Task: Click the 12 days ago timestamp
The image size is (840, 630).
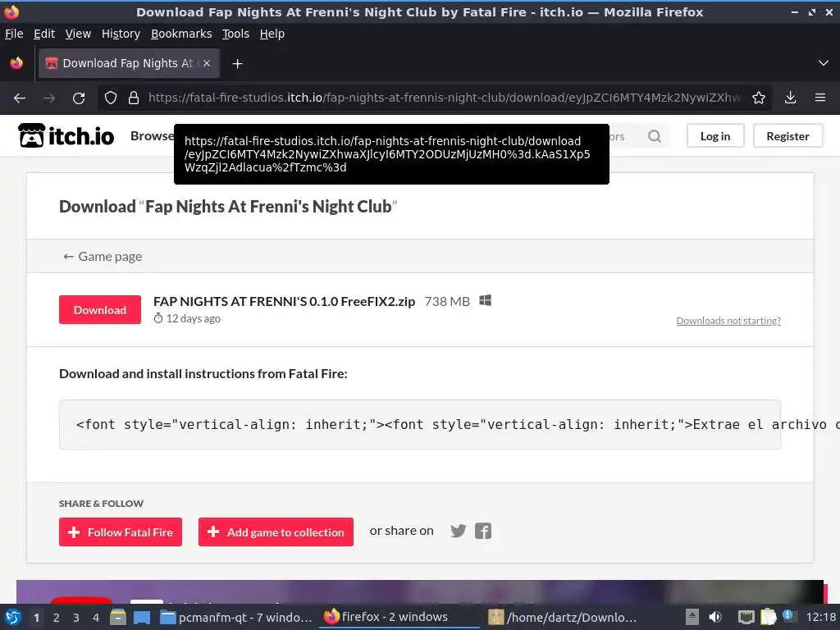Action: (x=193, y=318)
